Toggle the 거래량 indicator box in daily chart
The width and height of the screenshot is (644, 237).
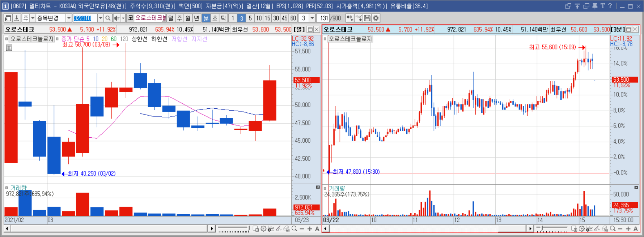point(7,188)
